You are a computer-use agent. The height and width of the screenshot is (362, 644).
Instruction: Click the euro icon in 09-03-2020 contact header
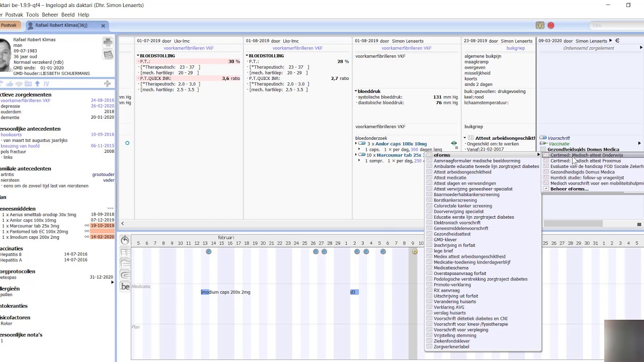(617, 41)
